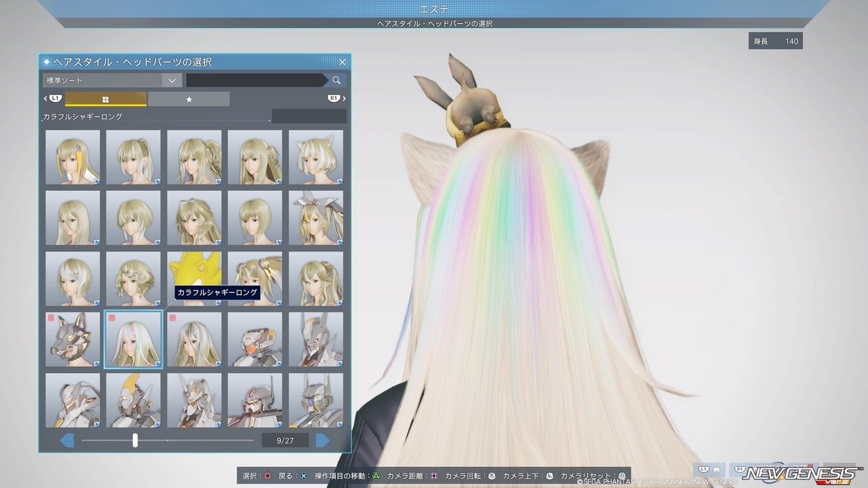
Task: Select twin tails with metallic star ribbon
Action: click(x=315, y=218)
